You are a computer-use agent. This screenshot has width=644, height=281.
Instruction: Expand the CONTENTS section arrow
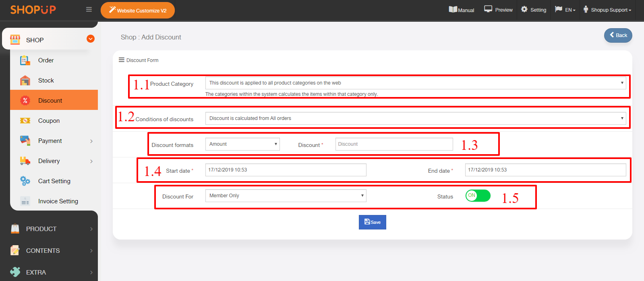pyautogui.click(x=91, y=251)
